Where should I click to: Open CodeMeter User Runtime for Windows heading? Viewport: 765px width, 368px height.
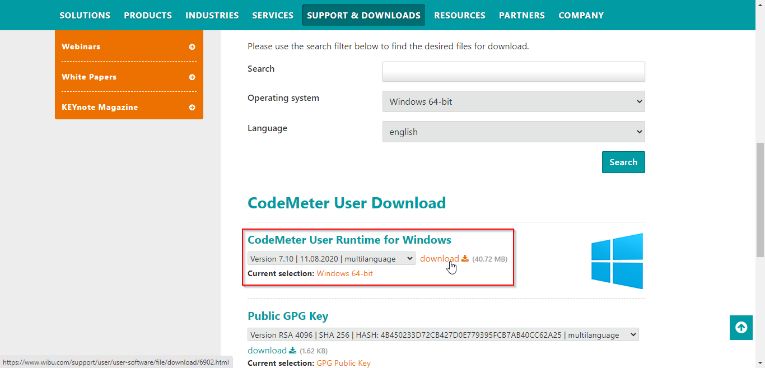[349, 240]
